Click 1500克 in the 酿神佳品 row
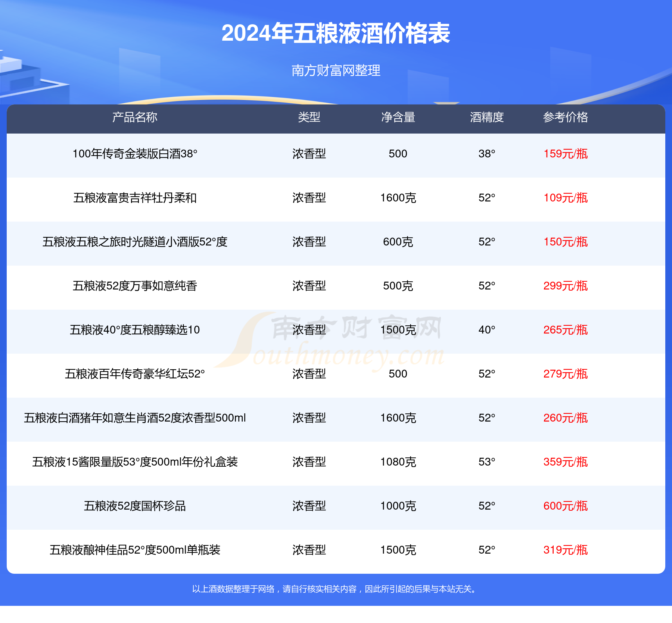 tap(398, 550)
